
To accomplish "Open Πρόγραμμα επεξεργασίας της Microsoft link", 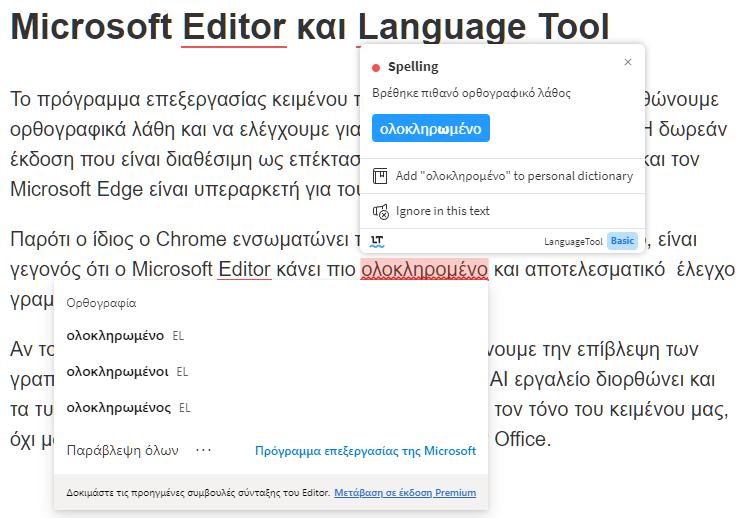I will [365, 451].
